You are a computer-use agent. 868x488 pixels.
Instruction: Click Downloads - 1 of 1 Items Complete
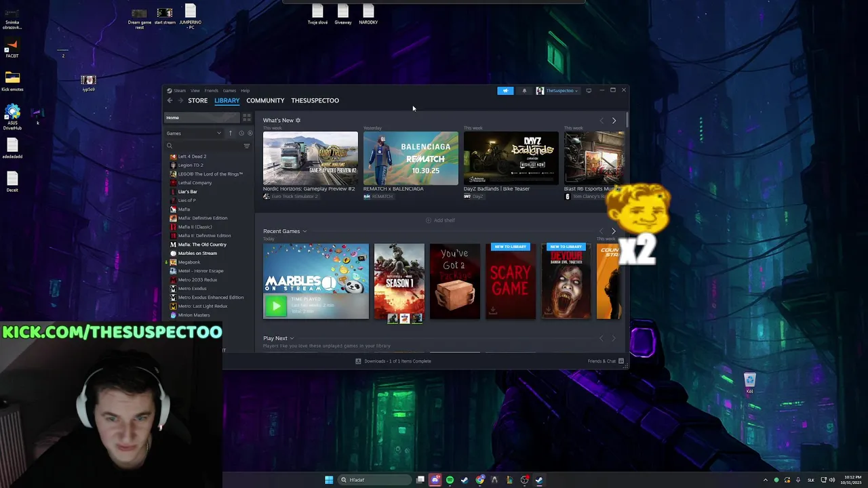pyautogui.click(x=397, y=361)
